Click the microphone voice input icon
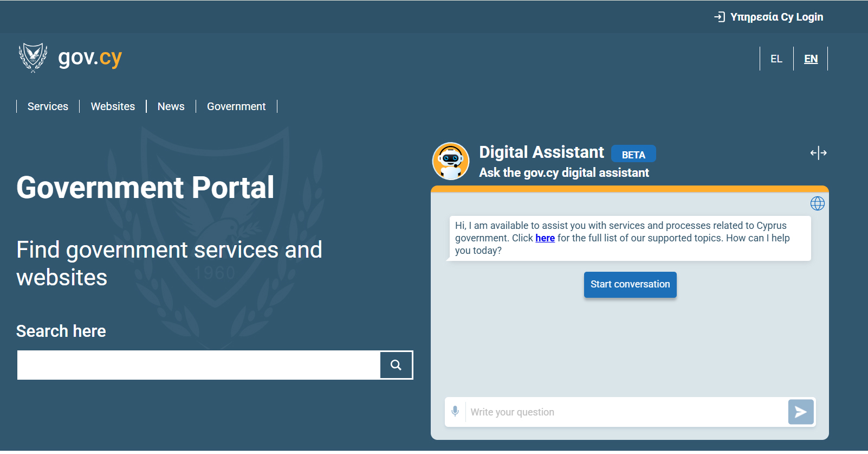Viewport: 868px width, 454px height. pos(455,412)
